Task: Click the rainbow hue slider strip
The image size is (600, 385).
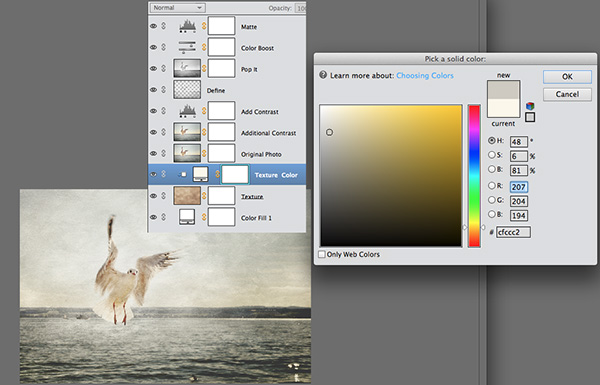Action: point(474,176)
